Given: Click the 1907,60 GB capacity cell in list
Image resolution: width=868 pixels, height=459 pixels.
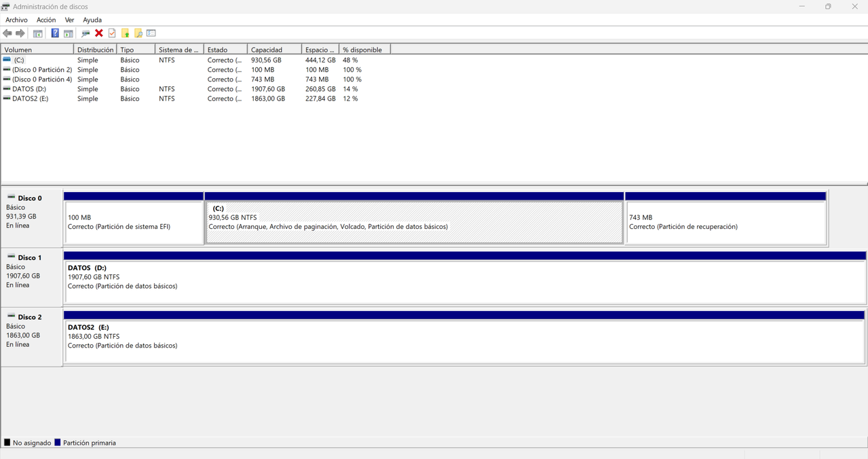Looking at the screenshot, I should (268, 89).
